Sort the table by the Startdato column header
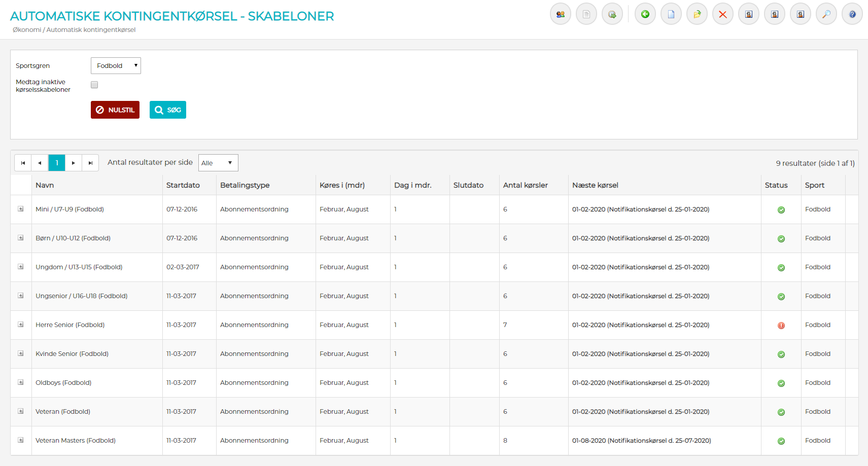The height and width of the screenshot is (466, 868). (183, 185)
